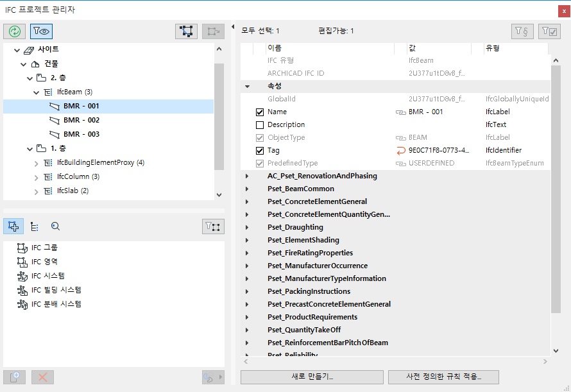Viewport: 571px width, 392px height.
Task: Expand Pset_FireRatingProperties property set
Action: (247, 253)
